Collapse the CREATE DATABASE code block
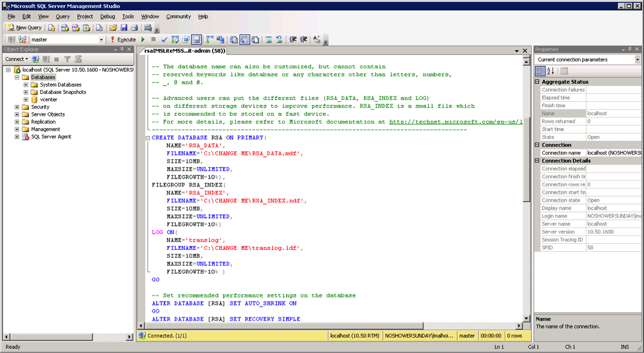The width and height of the screenshot is (644, 353). click(x=148, y=138)
